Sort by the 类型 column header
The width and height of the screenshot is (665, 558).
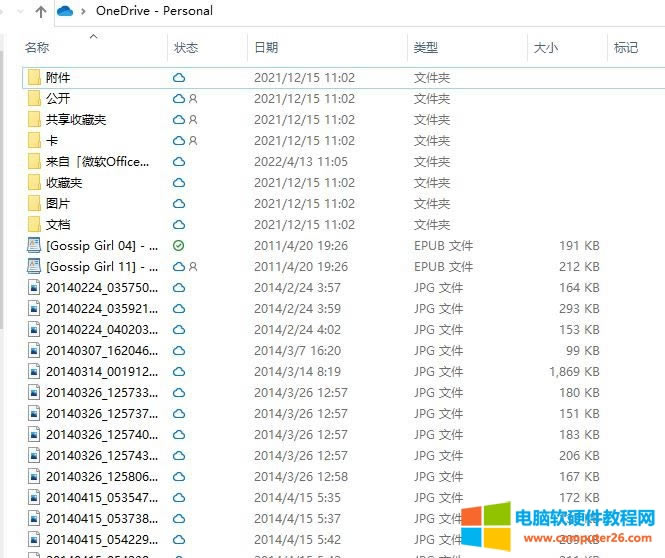426,47
